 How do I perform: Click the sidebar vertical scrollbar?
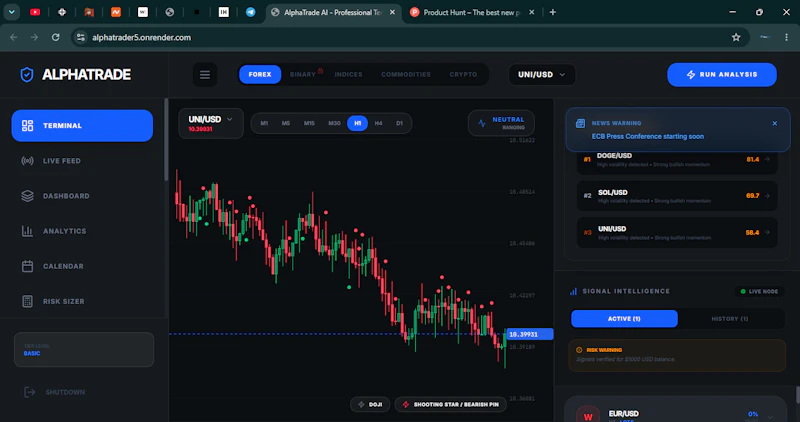(x=166, y=139)
